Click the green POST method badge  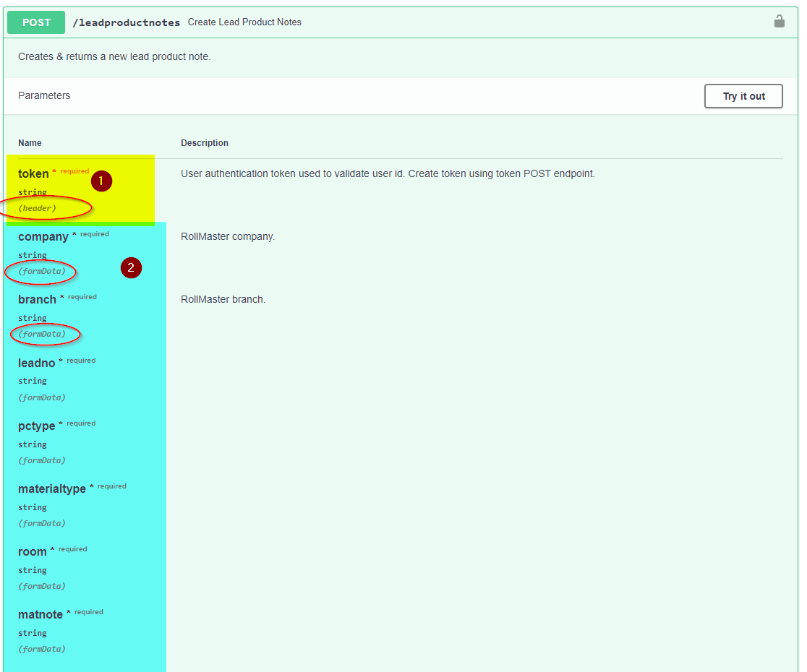pyautogui.click(x=35, y=22)
